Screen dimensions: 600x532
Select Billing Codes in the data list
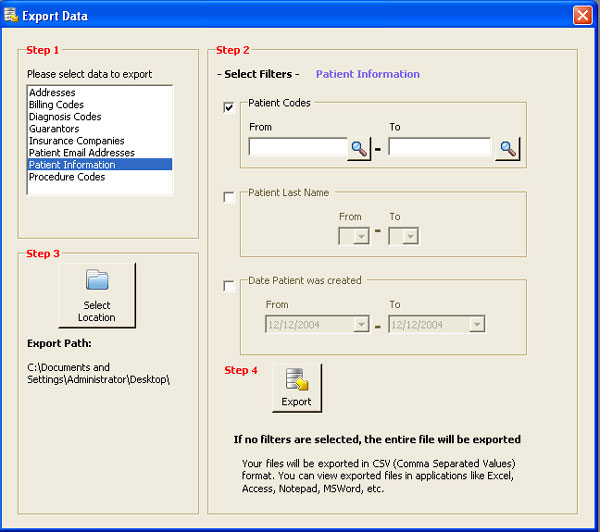[x=56, y=105]
